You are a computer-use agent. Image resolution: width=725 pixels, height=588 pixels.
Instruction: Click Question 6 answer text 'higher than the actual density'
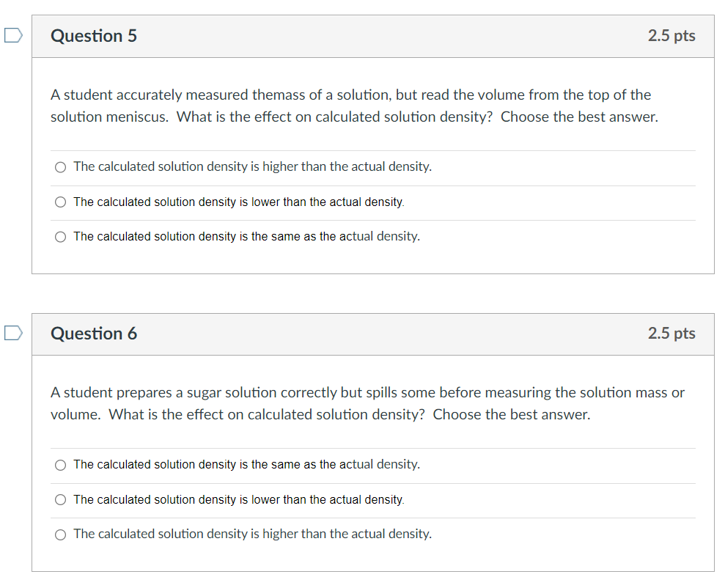tap(347, 534)
